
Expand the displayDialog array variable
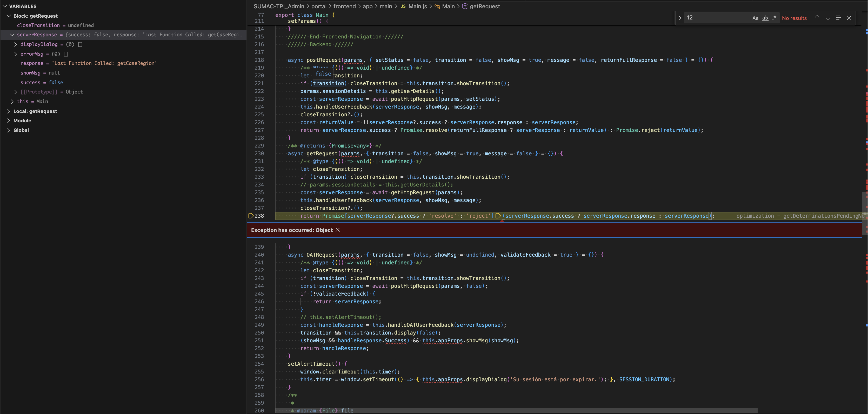click(16, 44)
